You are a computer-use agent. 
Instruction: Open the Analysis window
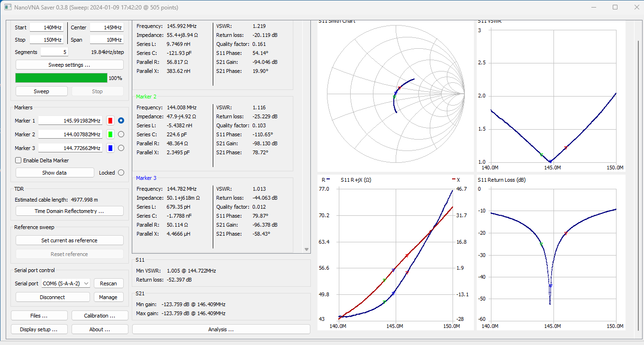221,329
